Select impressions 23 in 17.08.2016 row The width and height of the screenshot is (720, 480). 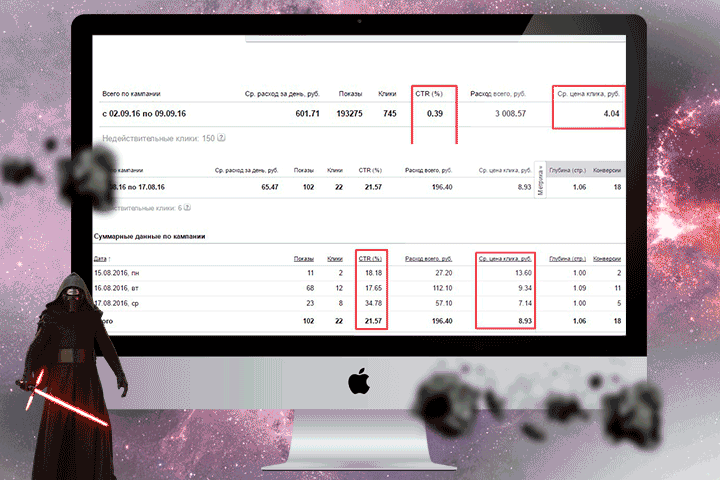[x=310, y=303]
